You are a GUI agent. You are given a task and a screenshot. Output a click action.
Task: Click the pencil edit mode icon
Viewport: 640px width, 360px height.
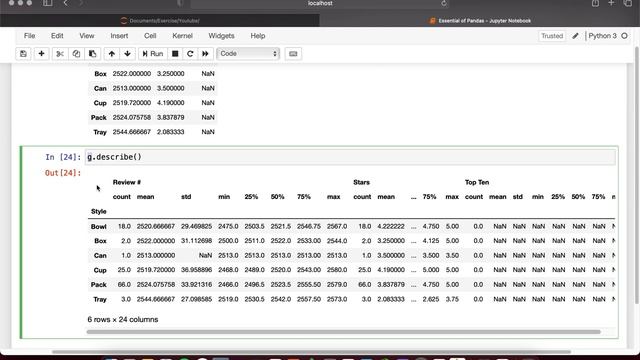point(576,36)
